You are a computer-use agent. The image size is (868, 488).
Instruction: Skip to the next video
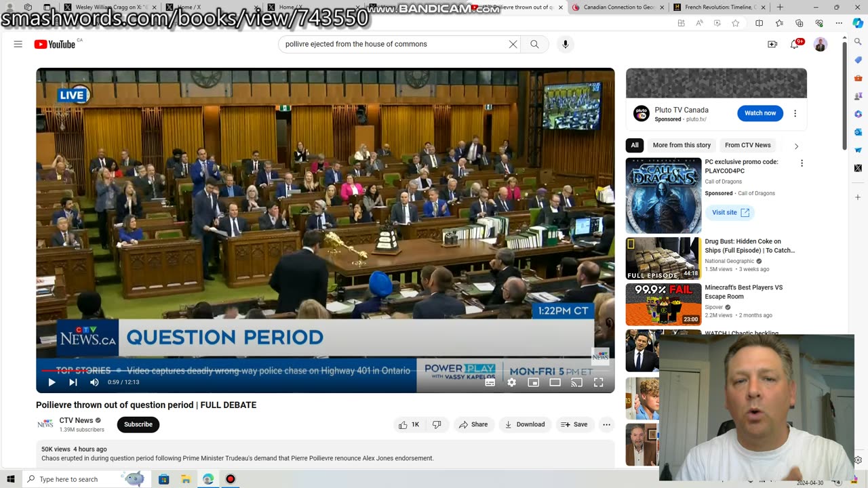tap(73, 382)
